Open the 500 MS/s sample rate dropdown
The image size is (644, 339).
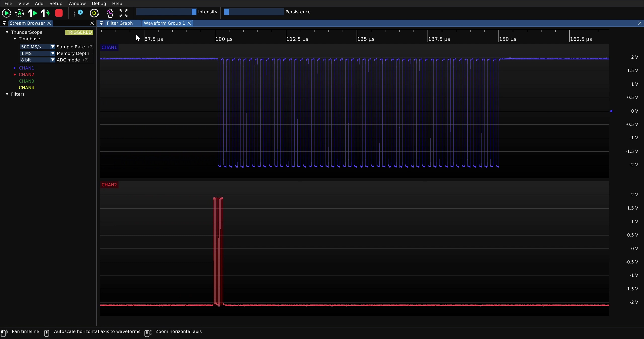(37, 47)
